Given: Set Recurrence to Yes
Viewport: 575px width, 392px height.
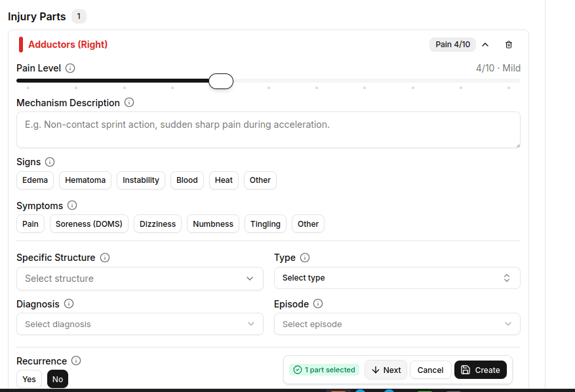Looking at the screenshot, I should coord(29,379).
